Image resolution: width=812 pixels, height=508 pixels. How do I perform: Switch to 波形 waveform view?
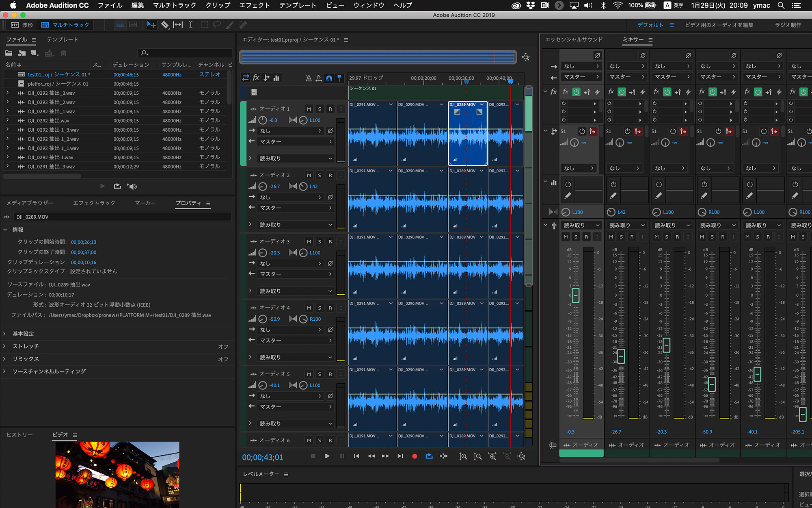pyautogui.click(x=22, y=25)
